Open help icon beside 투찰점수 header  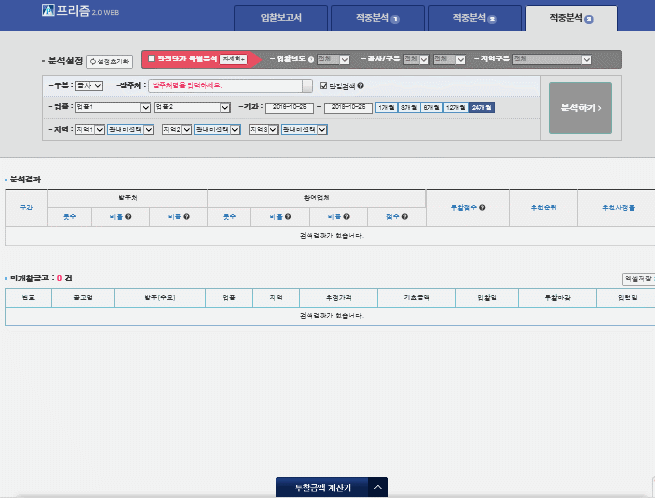(482, 207)
